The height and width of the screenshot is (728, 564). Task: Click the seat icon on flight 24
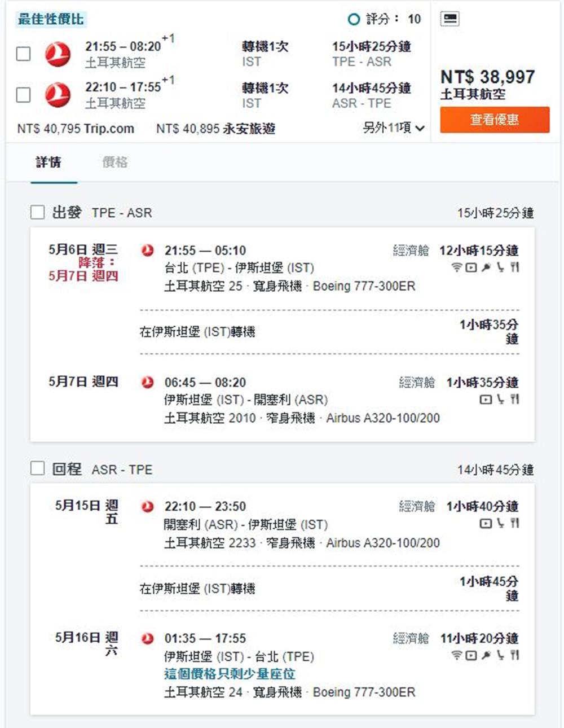coord(500,655)
